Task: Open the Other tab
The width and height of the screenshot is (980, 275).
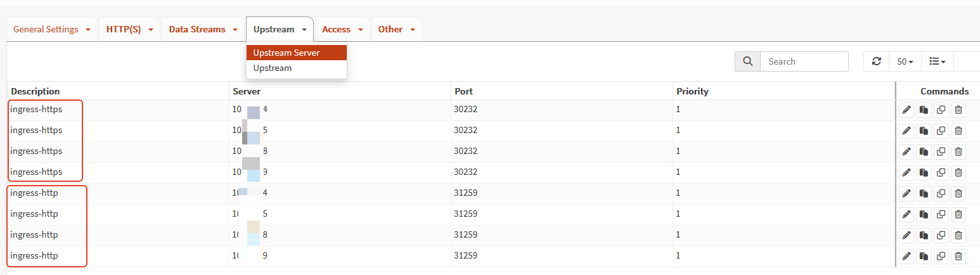Action: tap(396, 30)
